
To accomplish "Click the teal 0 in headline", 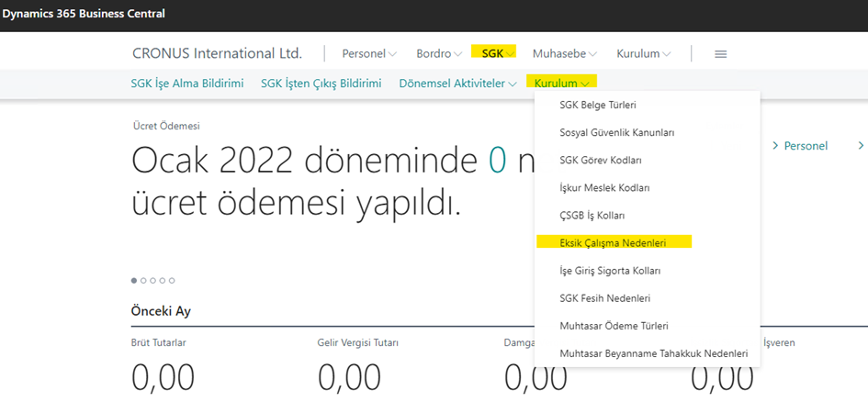I will pyautogui.click(x=498, y=160).
